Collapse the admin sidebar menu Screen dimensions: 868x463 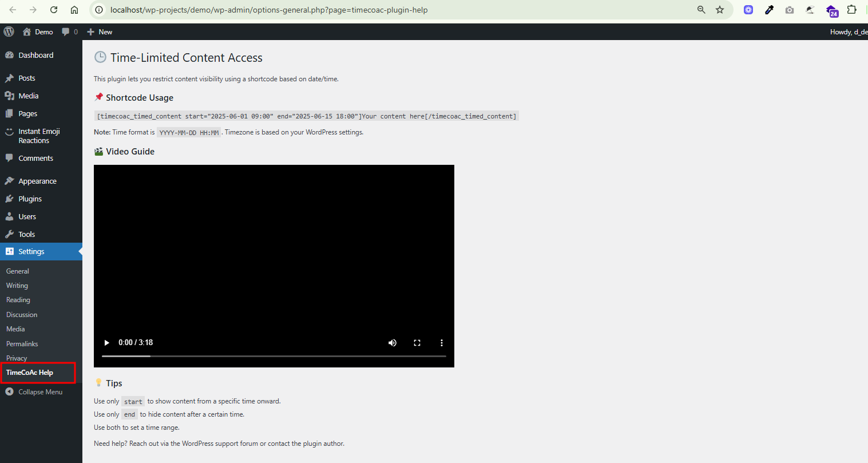point(34,391)
